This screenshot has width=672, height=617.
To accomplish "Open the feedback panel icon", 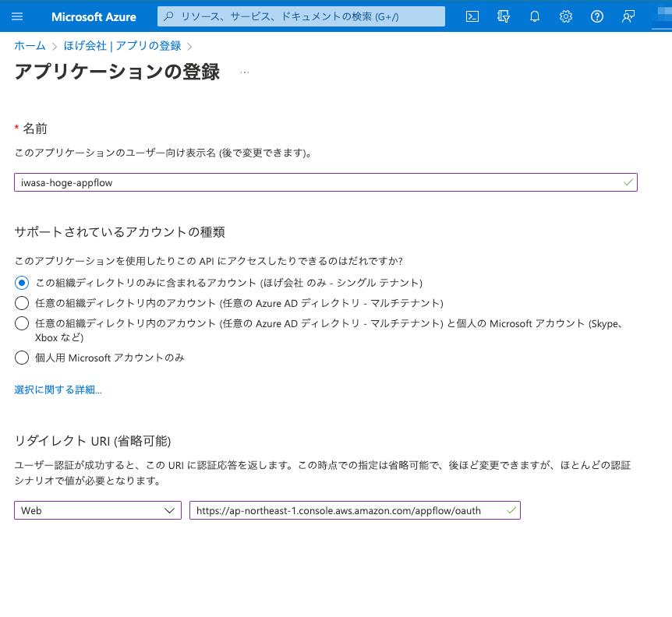I will (x=628, y=16).
